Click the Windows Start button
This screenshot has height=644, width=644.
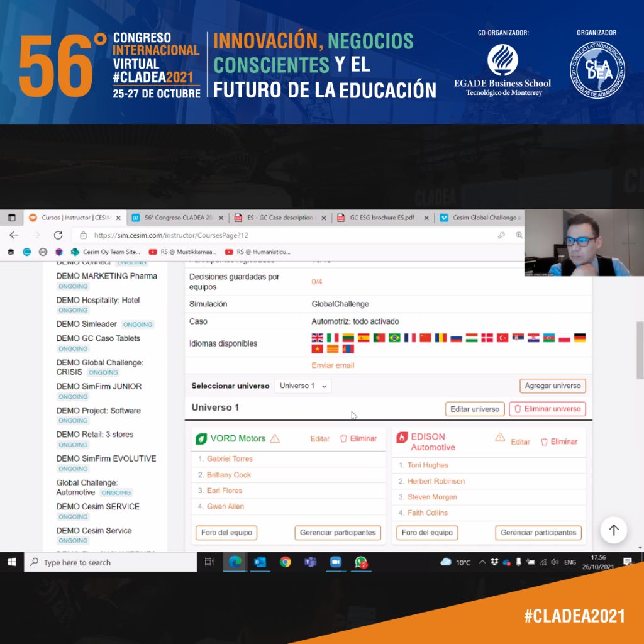(x=11, y=562)
